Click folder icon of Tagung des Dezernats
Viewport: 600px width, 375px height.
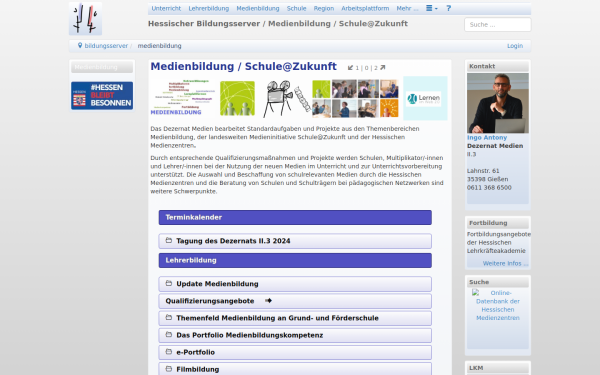pos(169,241)
